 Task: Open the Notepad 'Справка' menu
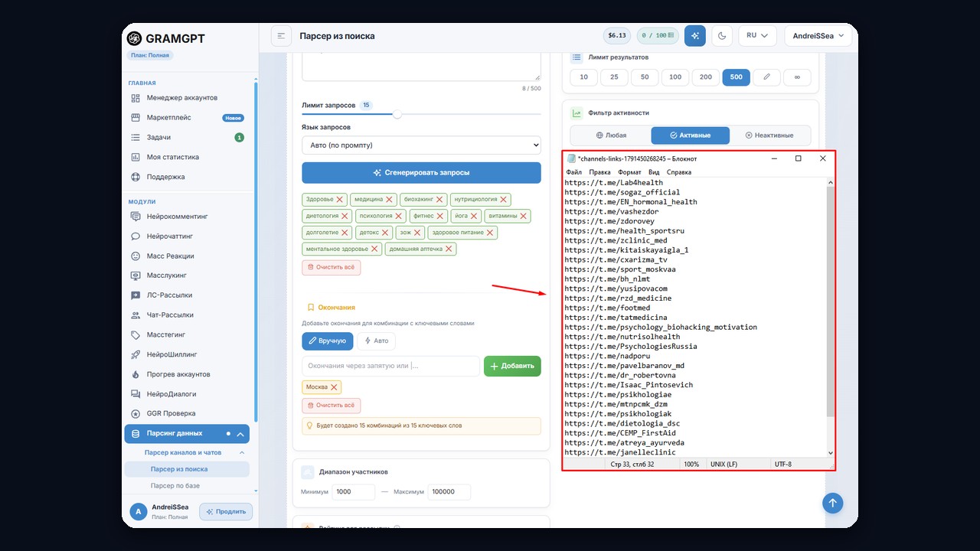679,172
